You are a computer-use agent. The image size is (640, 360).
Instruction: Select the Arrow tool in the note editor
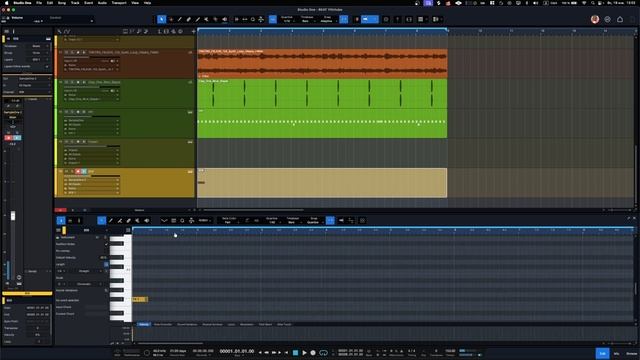pos(102,220)
